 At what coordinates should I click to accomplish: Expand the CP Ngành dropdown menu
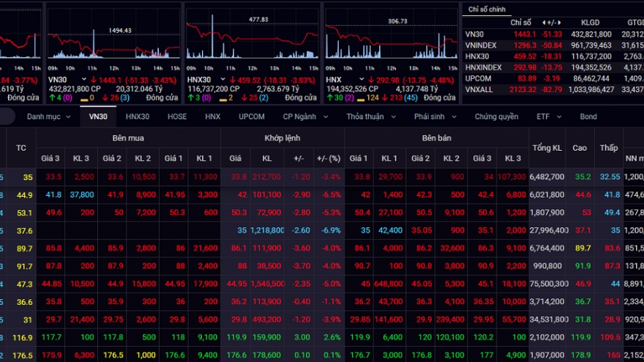(304, 116)
